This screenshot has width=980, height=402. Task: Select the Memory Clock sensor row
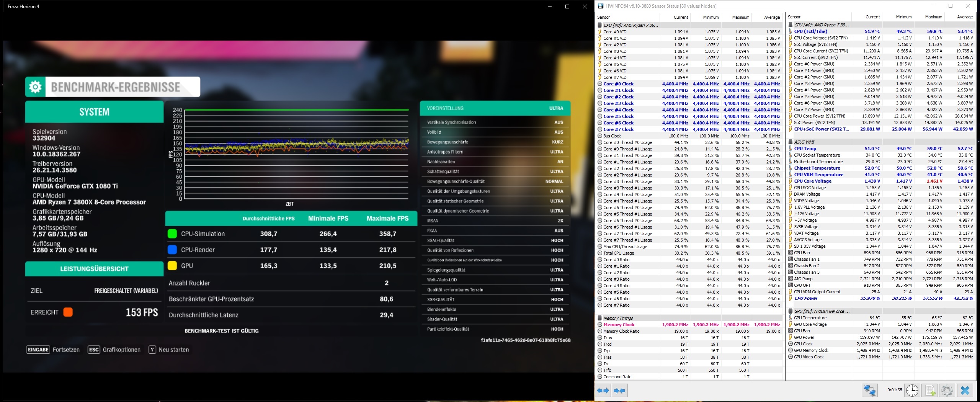tap(689, 325)
